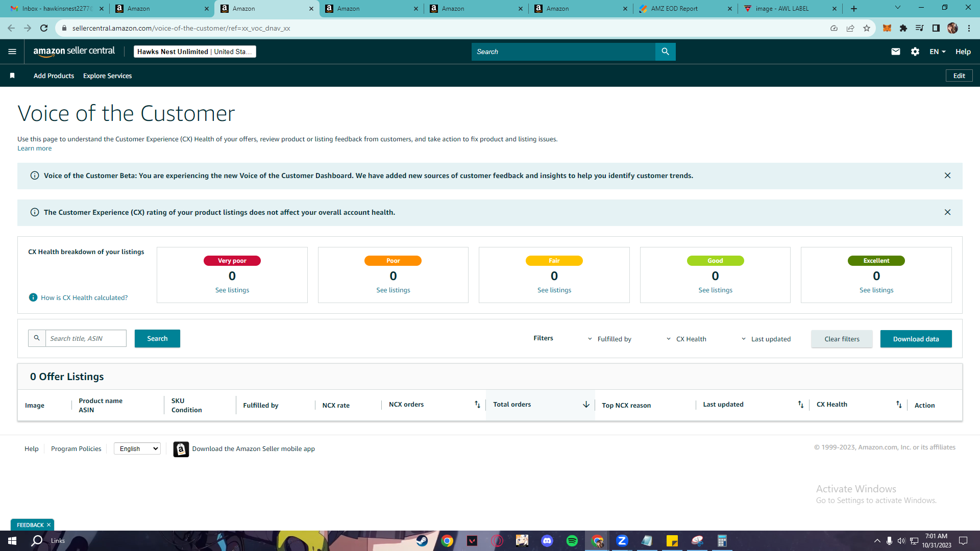Sort table by NCX orders
980x551 pixels.
(477, 405)
